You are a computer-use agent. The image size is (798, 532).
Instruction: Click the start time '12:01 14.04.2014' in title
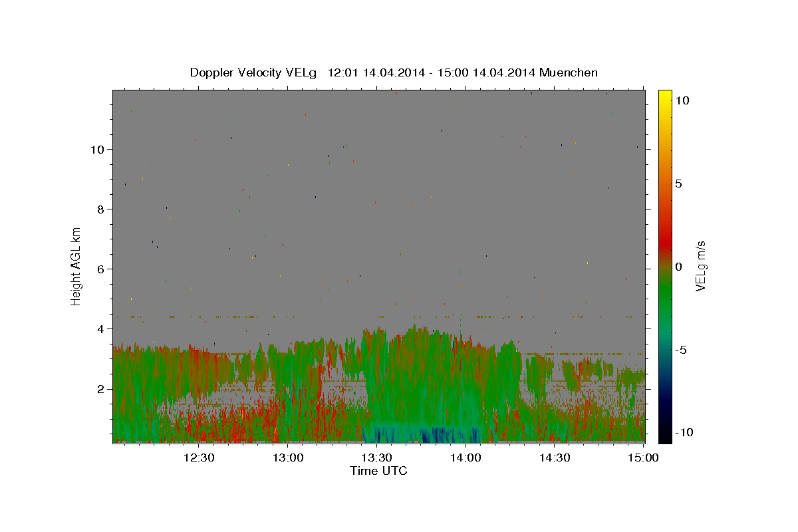point(376,72)
